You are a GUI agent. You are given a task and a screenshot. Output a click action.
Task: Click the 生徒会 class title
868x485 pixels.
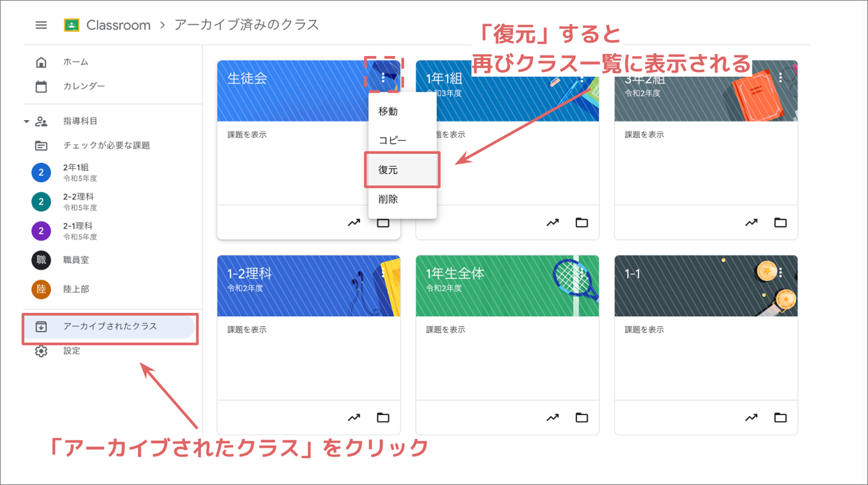[x=247, y=78]
